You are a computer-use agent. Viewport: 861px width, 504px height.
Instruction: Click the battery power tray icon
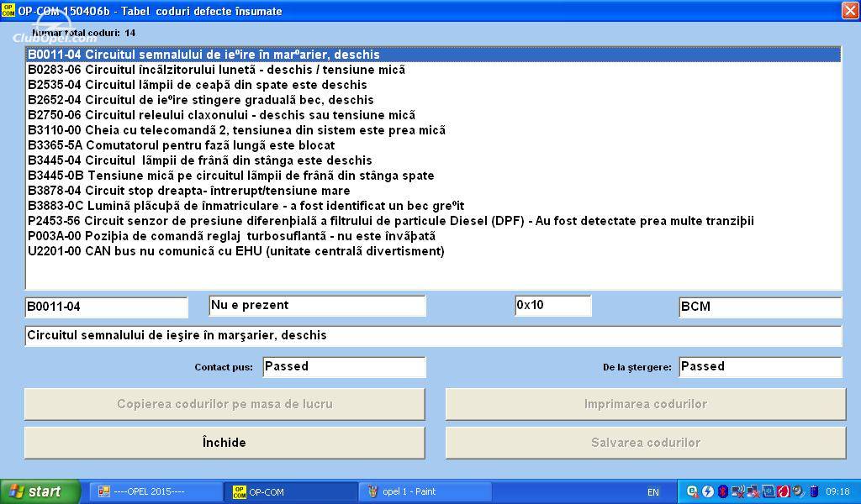click(x=814, y=491)
